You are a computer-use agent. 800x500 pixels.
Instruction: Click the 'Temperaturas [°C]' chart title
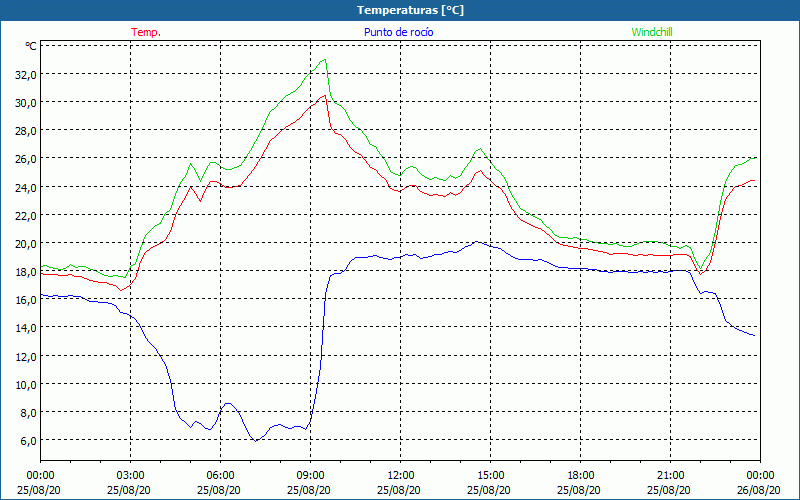410,10
